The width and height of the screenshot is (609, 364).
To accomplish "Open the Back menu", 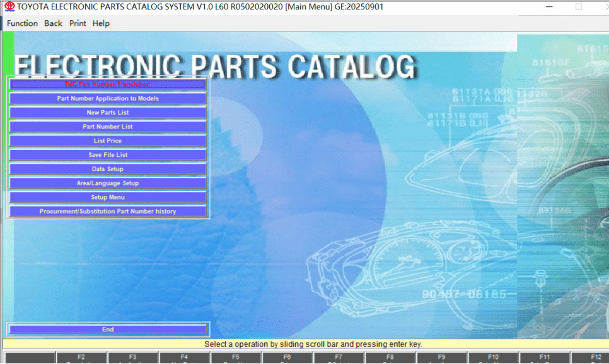I will pos(53,23).
